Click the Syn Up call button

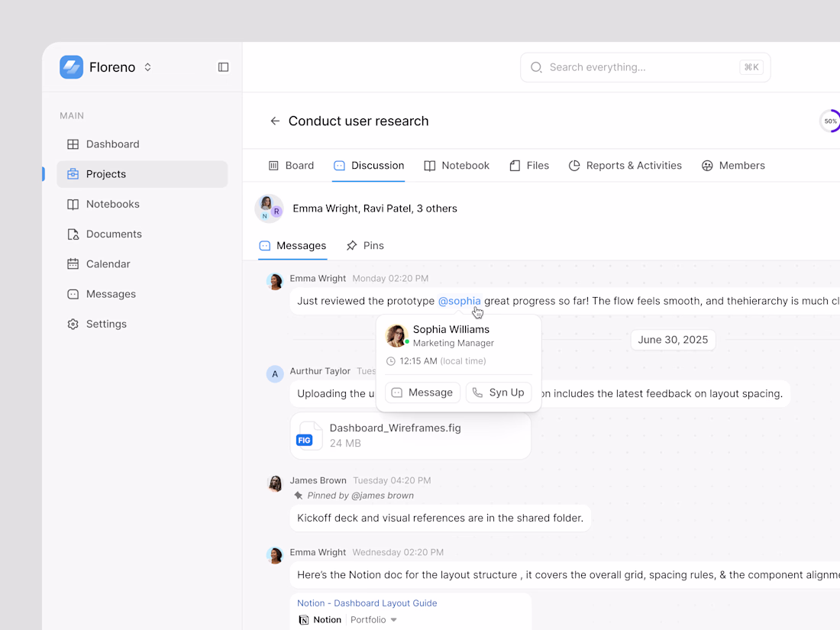tap(499, 393)
